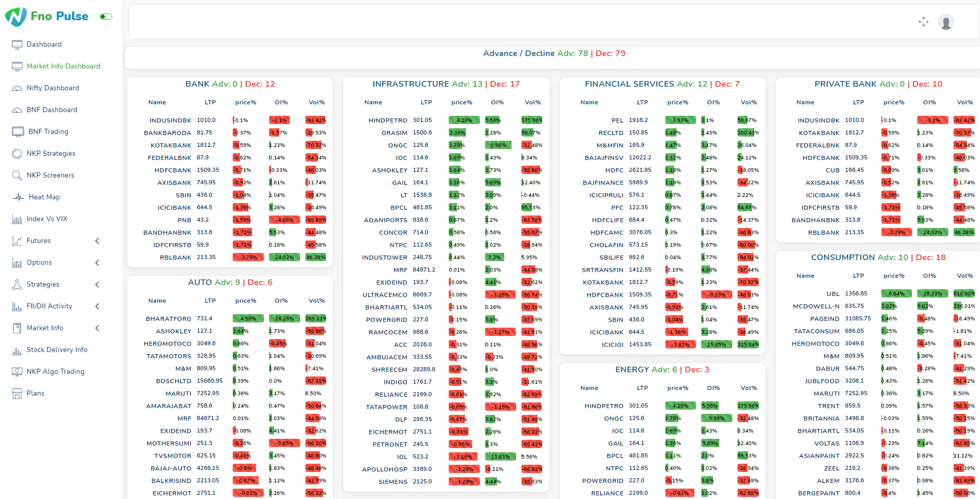Screen dimensions: 980x499
Task: Expand the Futures submenu chevron
Action: tap(97, 241)
